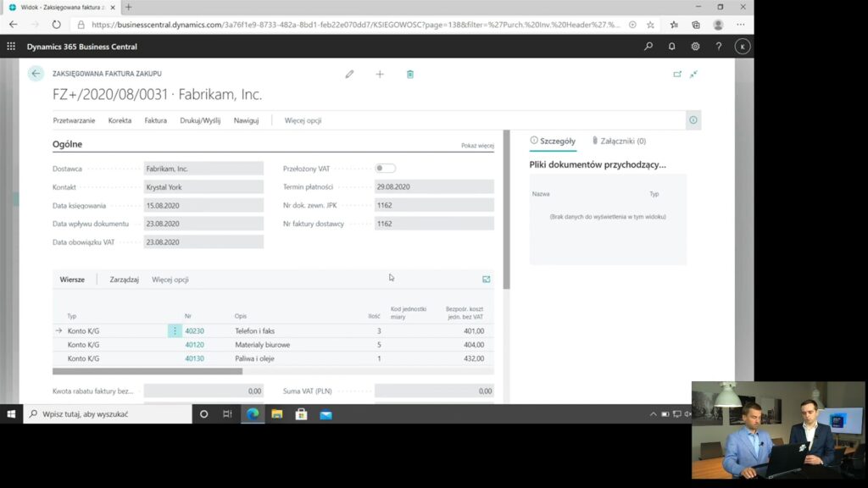The width and height of the screenshot is (868, 488).
Task: Open page in new window icon
Action: pyautogui.click(x=677, y=75)
